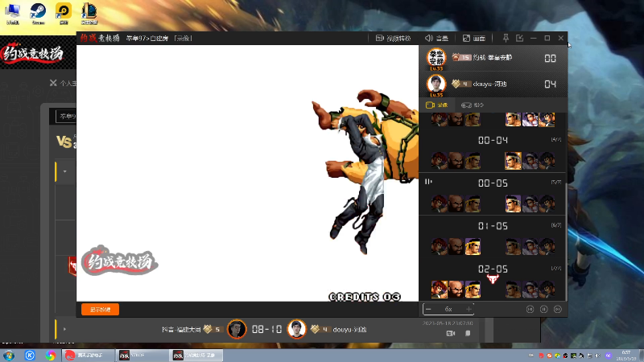
Task: Click the highlighted right-side portrait under 00-04
Action: coord(513,161)
